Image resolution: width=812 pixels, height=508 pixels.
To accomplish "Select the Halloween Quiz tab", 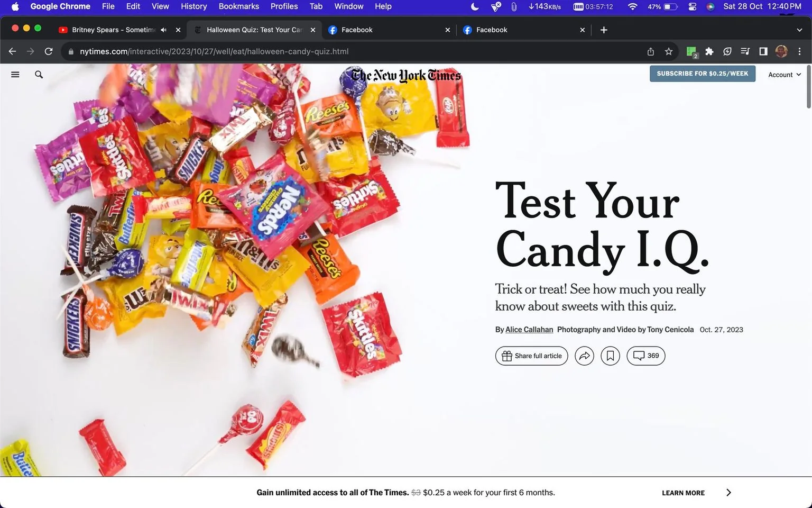I will [x=254, y=30].
